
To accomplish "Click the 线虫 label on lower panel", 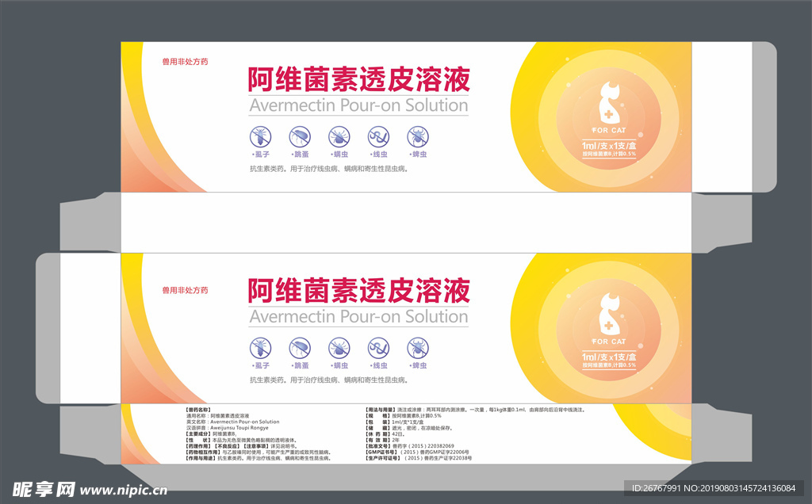I will (x=378, y=365).
